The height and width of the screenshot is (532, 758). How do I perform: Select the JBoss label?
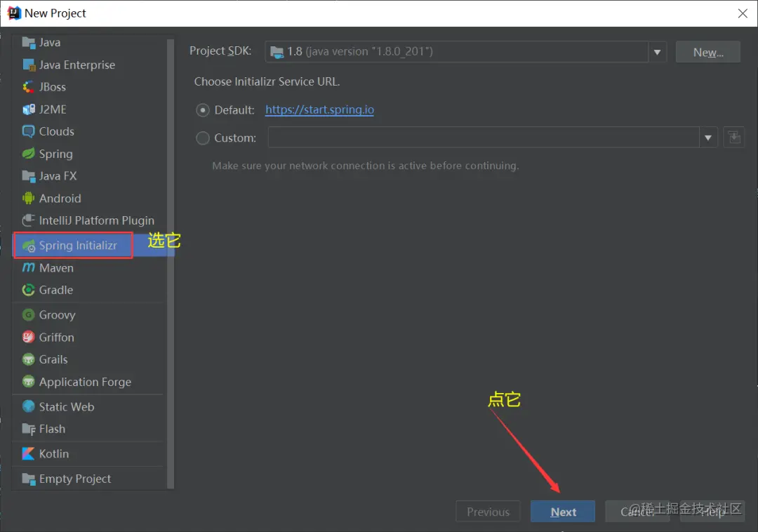click(x=52, y=87)
